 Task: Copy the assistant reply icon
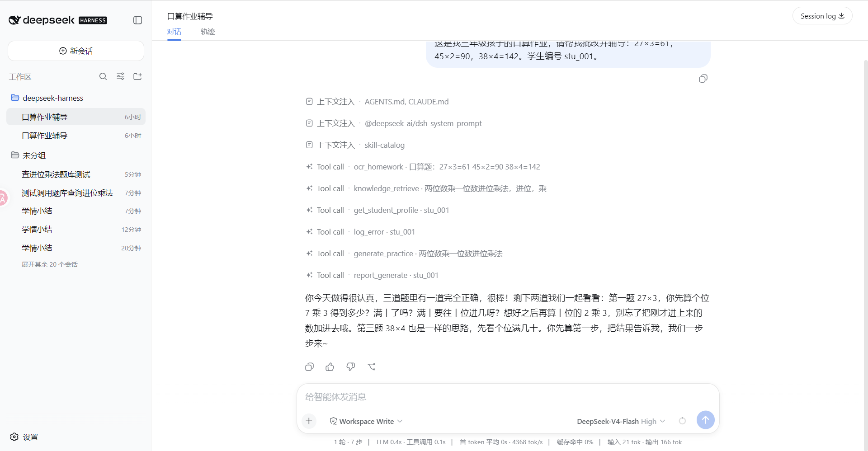pyautogui.click(x=309, y=367)
